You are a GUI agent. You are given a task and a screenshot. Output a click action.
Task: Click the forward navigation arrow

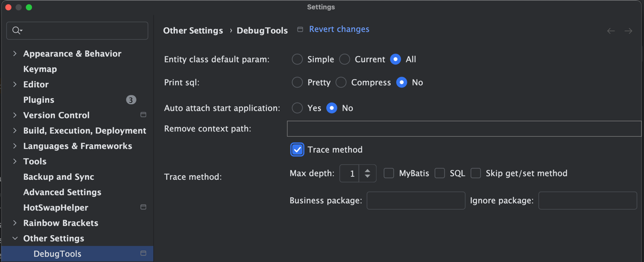[629, 31]
